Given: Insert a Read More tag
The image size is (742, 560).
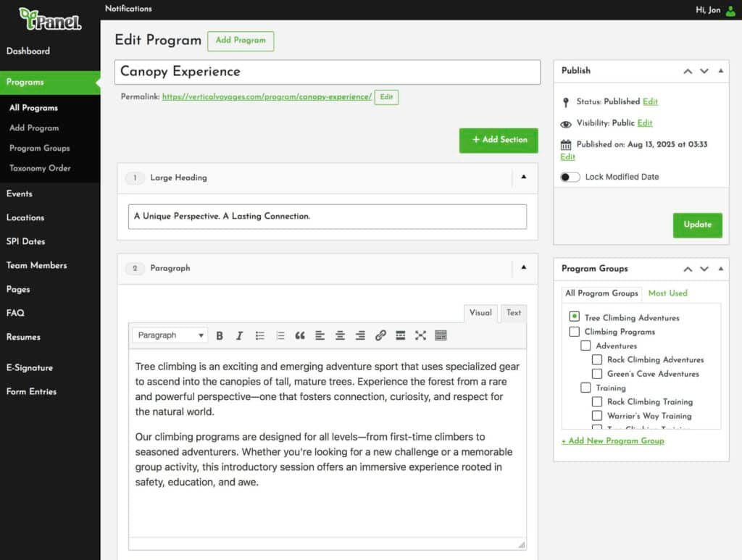Looking at the screenshot, I should click(400, 335).
